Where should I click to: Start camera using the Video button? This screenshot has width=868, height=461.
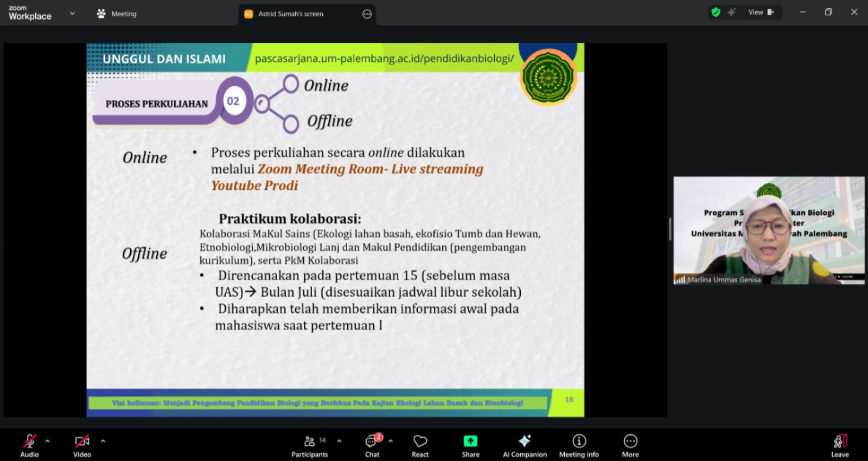click(x=82, y=445)
